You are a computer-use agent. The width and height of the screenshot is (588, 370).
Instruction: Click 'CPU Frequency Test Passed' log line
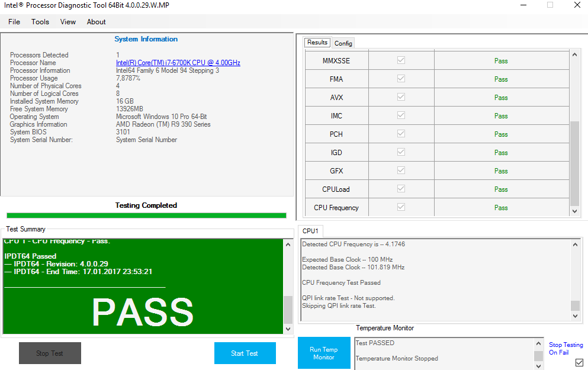341,282
